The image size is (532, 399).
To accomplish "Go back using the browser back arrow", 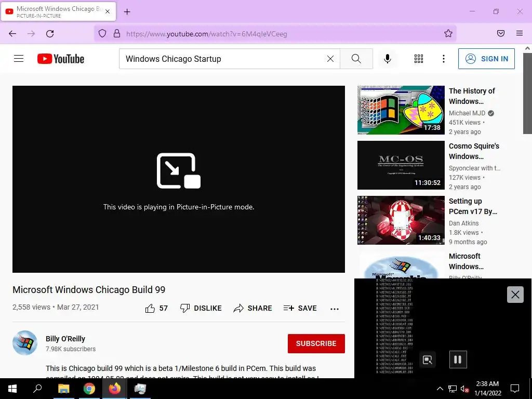I will click(x=12, y=34).
